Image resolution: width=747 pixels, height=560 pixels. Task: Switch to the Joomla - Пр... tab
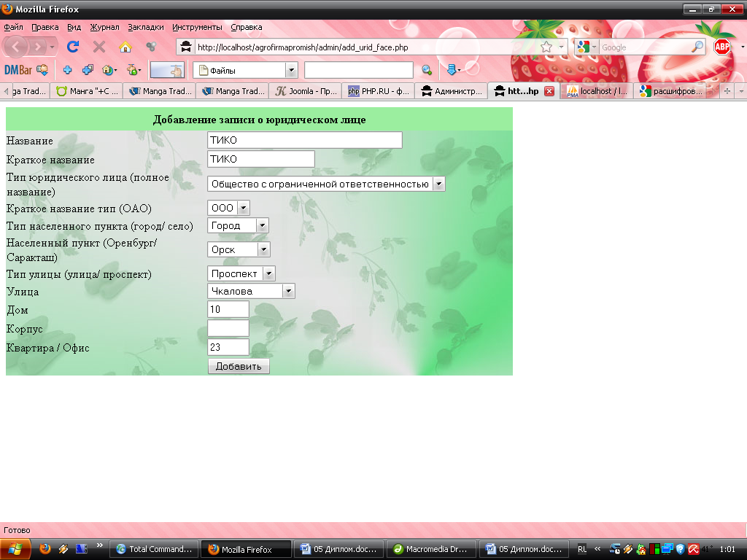[x=306, y=91]
